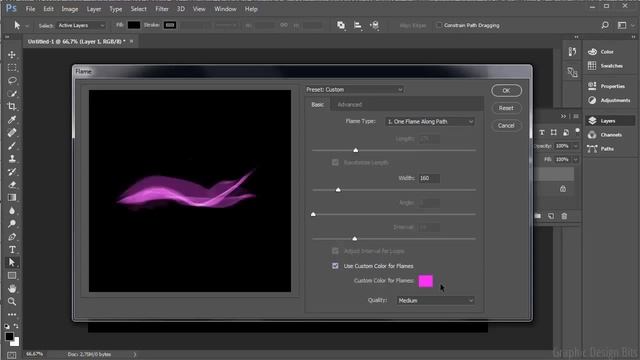Select the History Brush tool
The width and height of the screenshot is (640, 360).
[x=12, y=172]
